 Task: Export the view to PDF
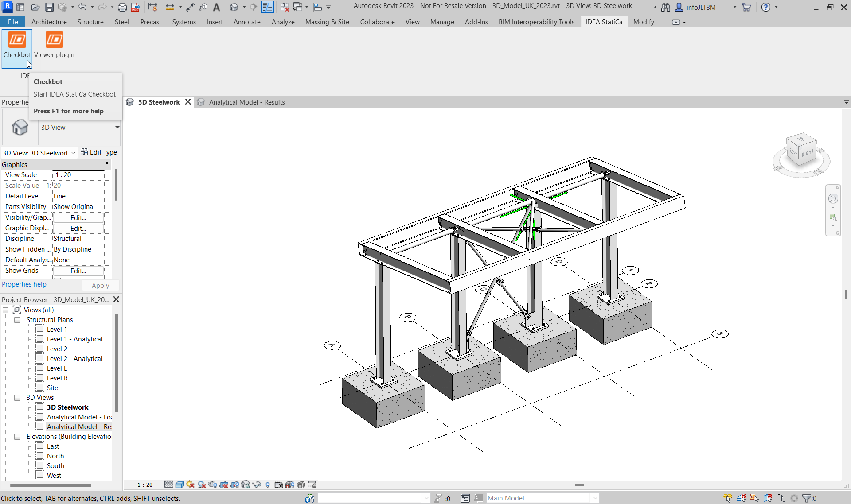pos(135,6)
